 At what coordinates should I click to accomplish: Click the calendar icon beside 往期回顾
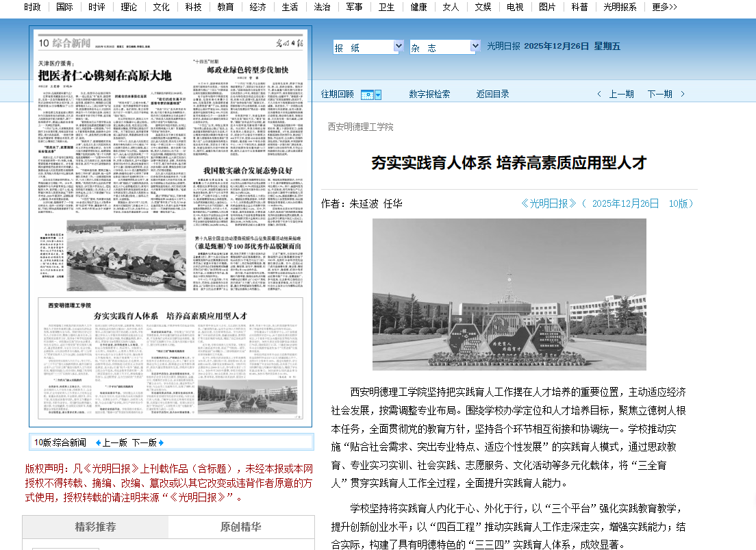pos(366,95)
